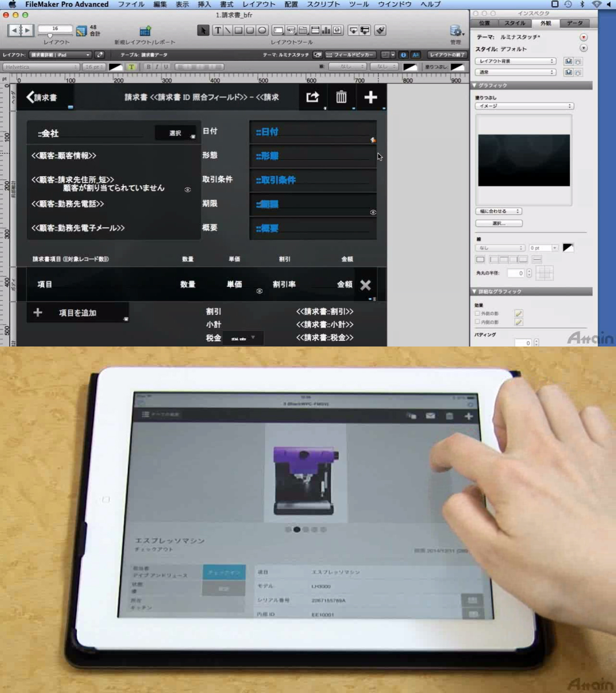The height and width of the screenshot is (693, 616).
Task: Select the Rounded Rectangle tool
Action: point(250,30)
